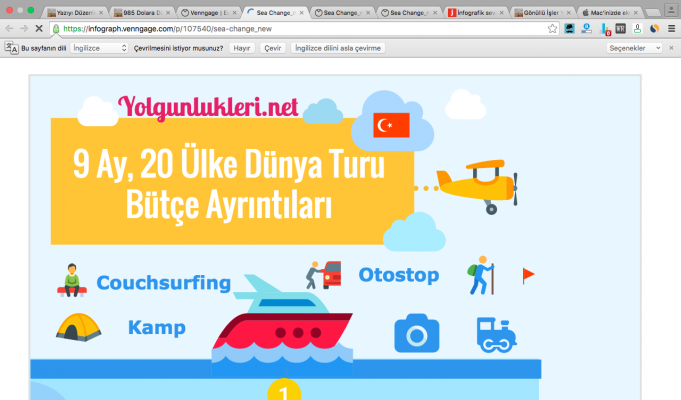Click the bookmark star in address bar
681x400 pixels.
(x=552, y=29)
